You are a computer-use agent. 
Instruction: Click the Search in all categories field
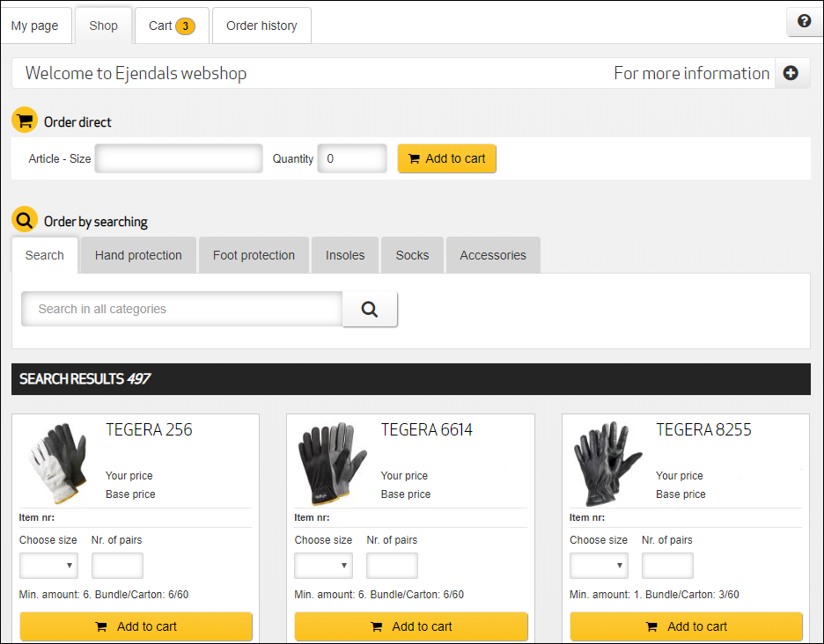point(181,309)
